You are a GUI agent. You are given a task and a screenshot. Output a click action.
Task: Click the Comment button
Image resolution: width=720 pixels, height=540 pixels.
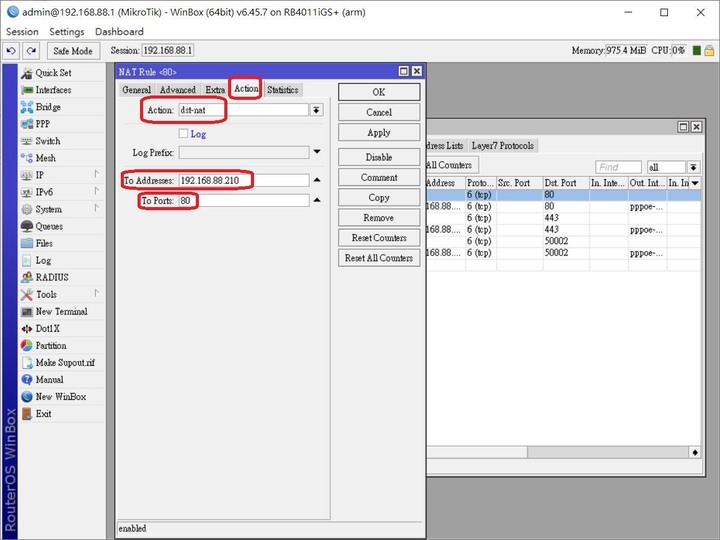(379, 177)
